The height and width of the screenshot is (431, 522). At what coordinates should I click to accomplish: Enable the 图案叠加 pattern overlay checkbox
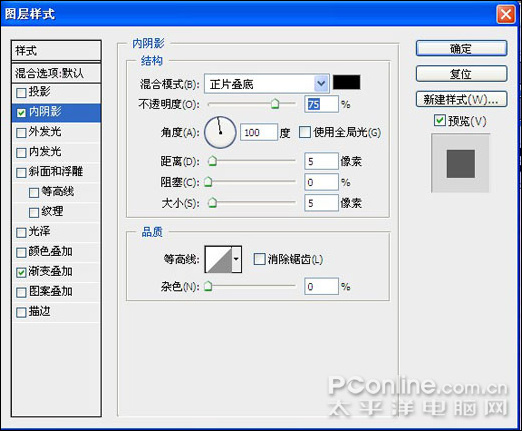point(21,293)
